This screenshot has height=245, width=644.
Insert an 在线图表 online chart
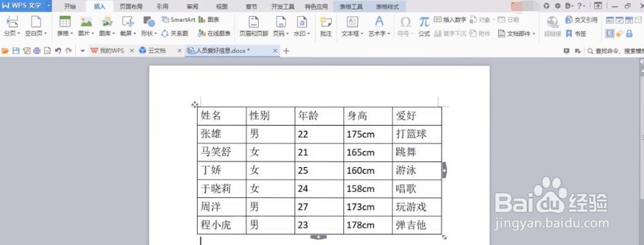click(x=214, y=34)
